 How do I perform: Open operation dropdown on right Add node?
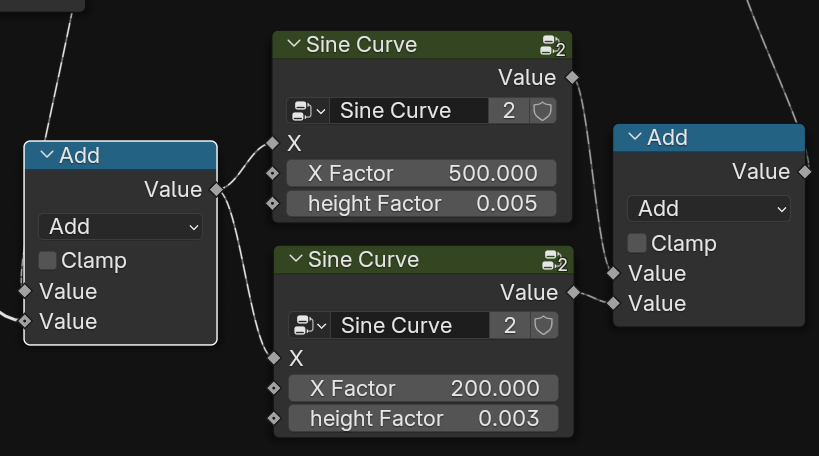pos(708,209)
